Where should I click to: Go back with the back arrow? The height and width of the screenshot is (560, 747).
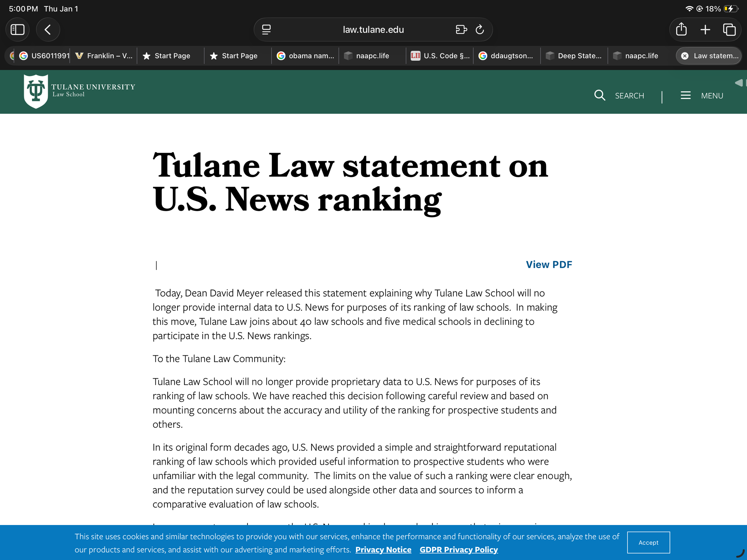(48, 30)
